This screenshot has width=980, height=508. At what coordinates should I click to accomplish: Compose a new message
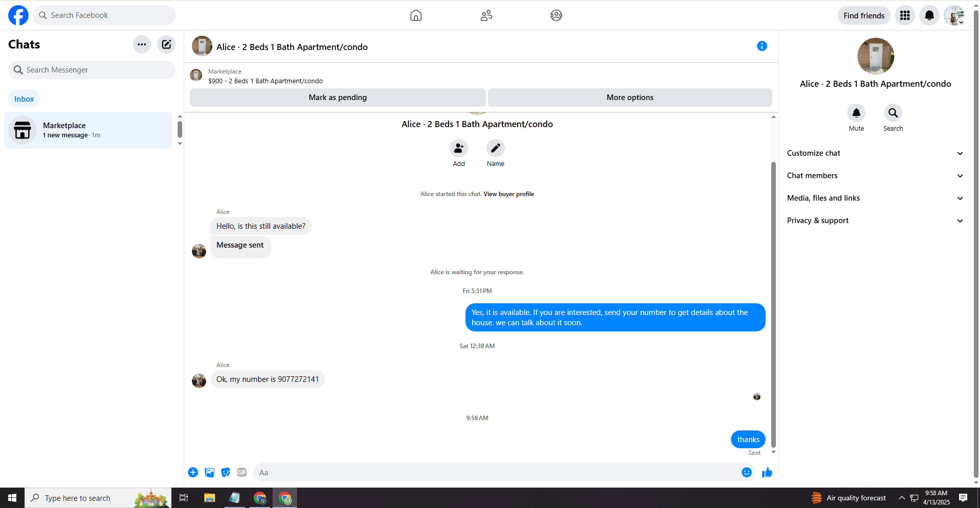[x=166, y=44]
